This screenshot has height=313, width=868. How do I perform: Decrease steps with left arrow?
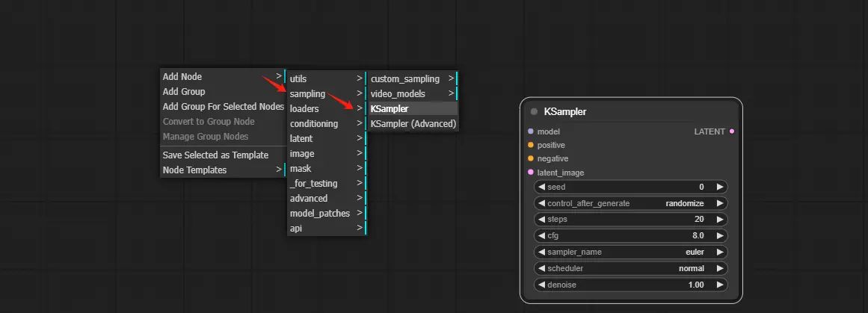click(x=541, y=220)
